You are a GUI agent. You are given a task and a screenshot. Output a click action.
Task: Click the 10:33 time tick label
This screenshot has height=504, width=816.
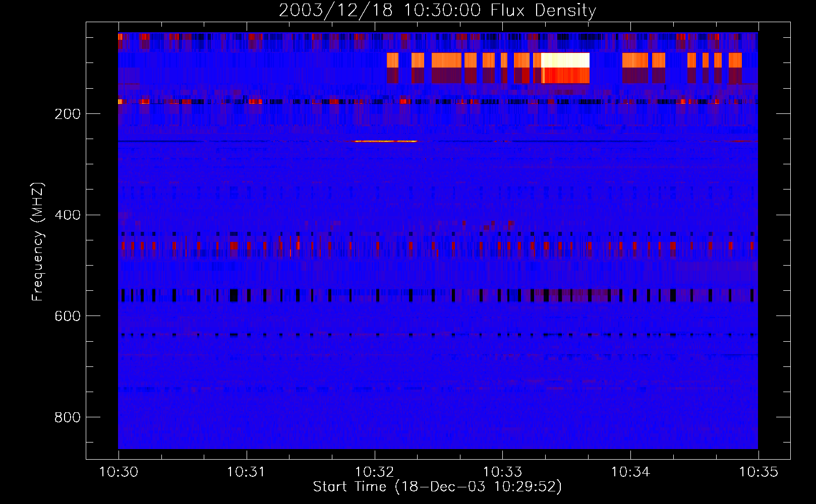click(x=502, y=472)
